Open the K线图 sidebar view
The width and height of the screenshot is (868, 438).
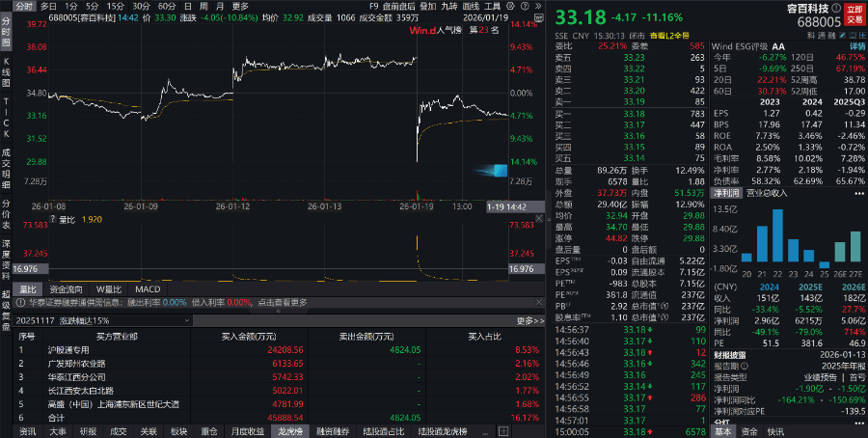pyautogui.click(x=6, y=72)
